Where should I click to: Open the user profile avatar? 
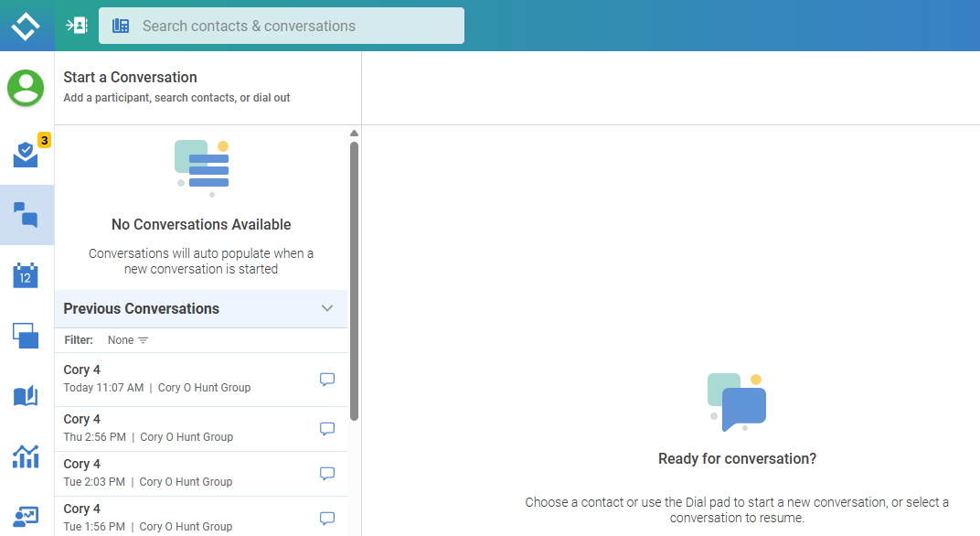(x=27, y=88)
